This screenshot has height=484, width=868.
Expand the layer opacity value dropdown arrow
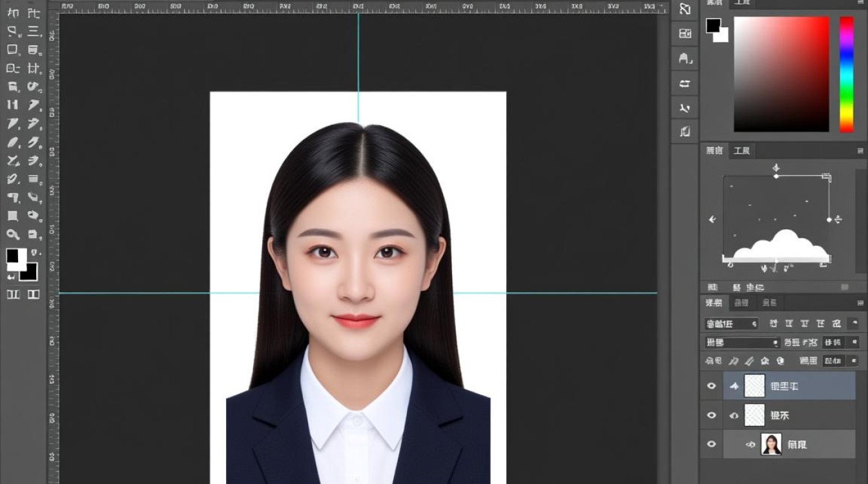tap(854, 343)
